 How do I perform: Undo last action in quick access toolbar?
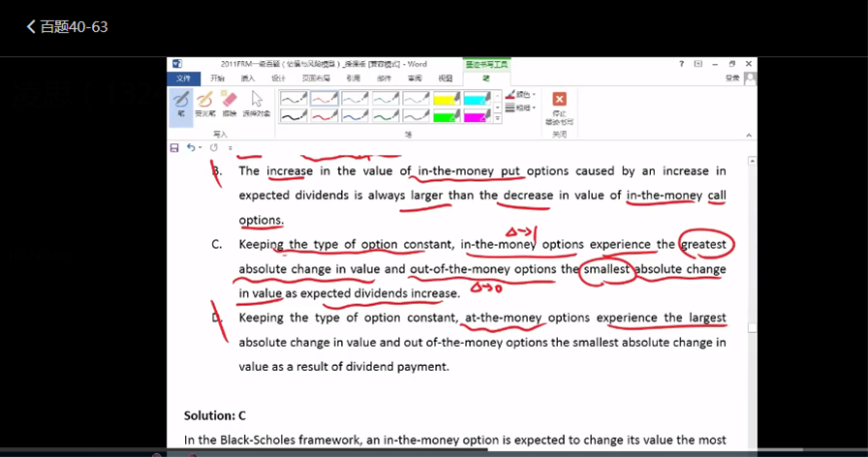coord(191,147)
